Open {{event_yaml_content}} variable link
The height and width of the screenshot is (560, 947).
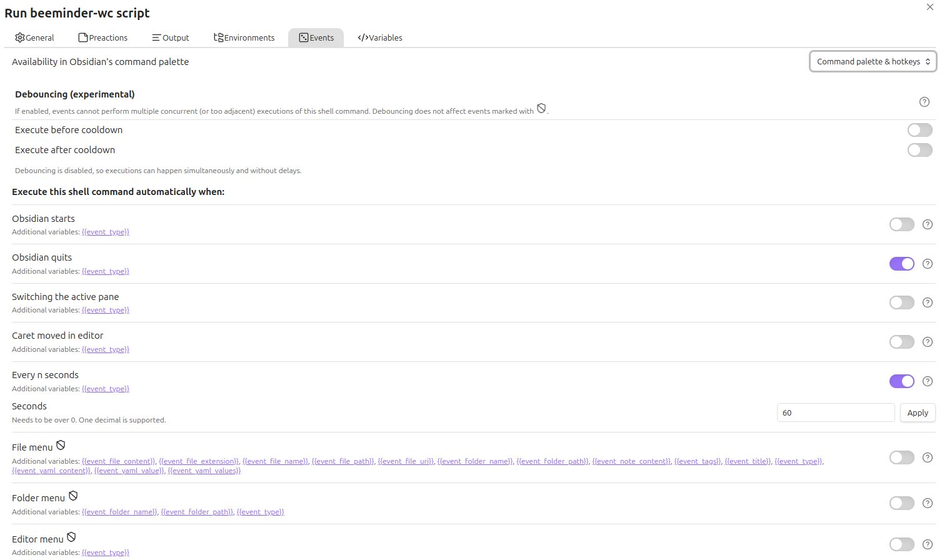(51, 471)
